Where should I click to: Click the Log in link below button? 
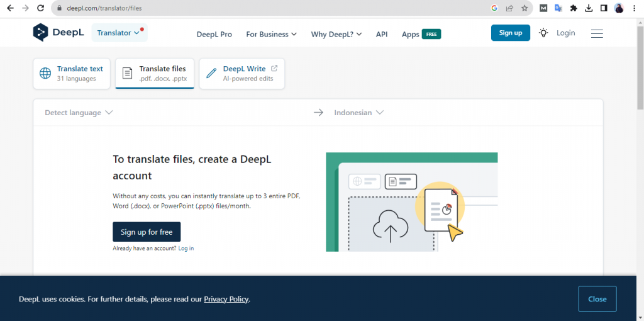[186, 248]
